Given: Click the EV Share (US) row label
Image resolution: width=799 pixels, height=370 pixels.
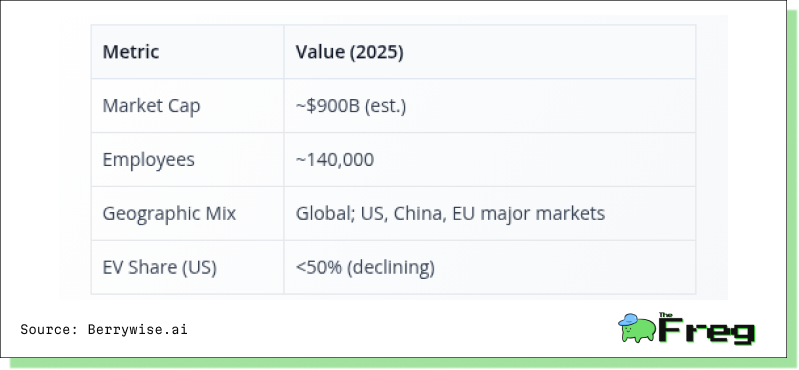Looking at the screenshot, I should (159, 268).
